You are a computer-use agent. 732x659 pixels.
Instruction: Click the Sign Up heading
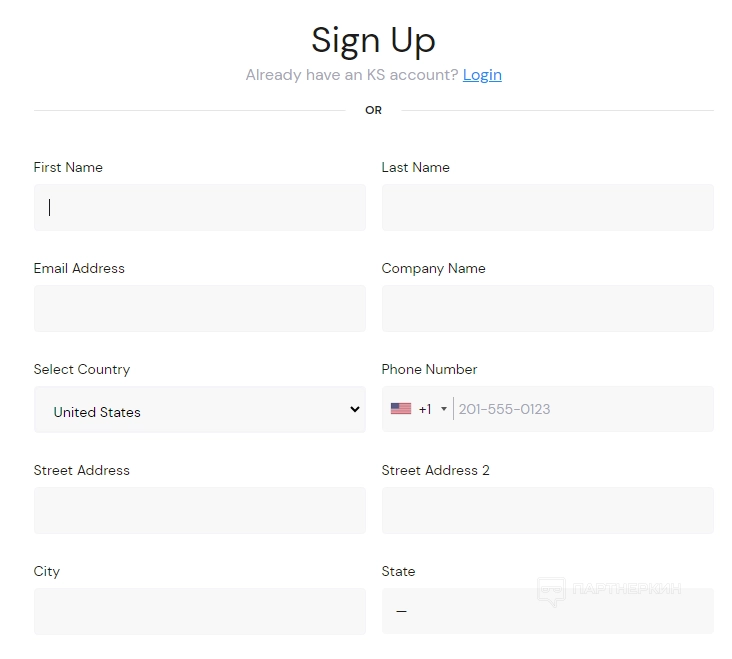(373, 40)
